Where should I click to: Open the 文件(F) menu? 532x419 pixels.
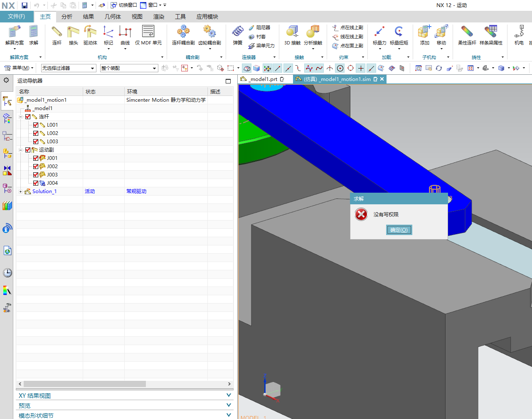tap(16, 17)
